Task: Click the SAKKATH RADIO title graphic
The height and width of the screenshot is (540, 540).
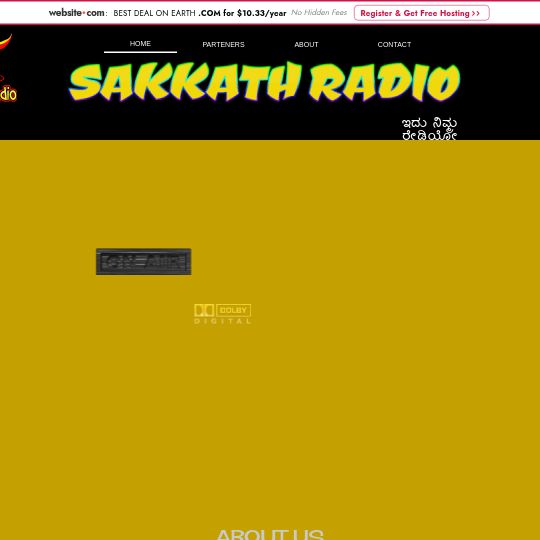Action: pos(264,82)
